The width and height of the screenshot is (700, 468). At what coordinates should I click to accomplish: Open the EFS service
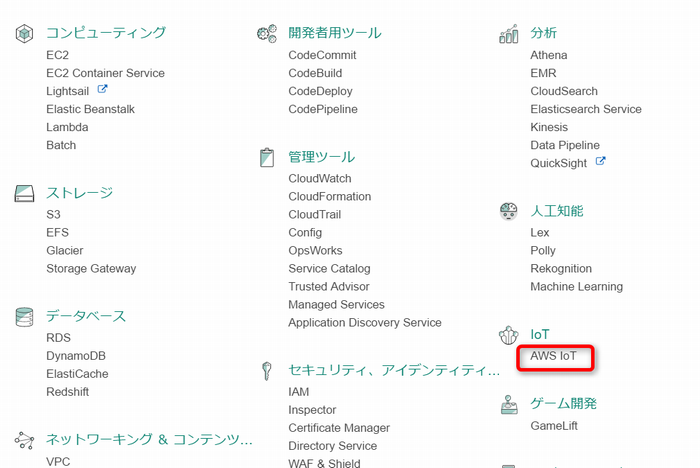tap(58, 233)
